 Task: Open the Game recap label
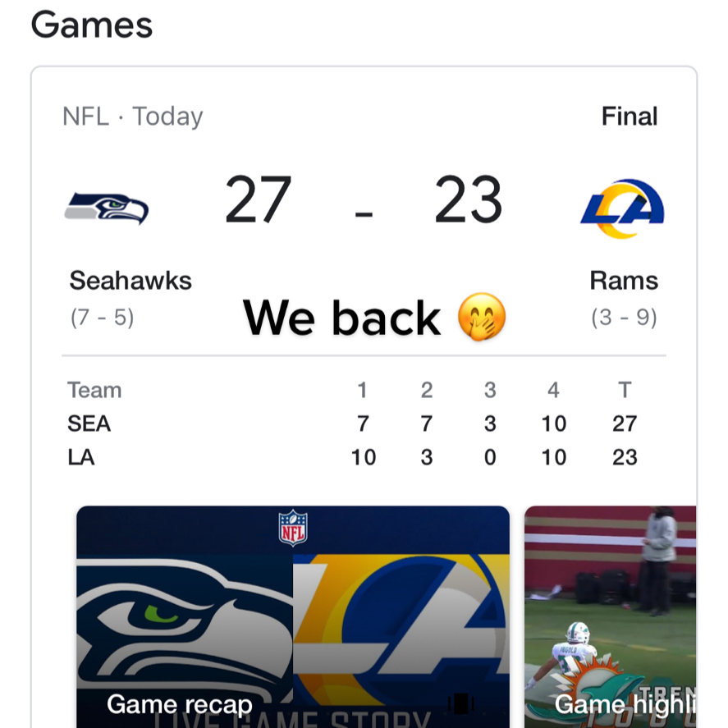pyautogui.click(x=180, y=704)
